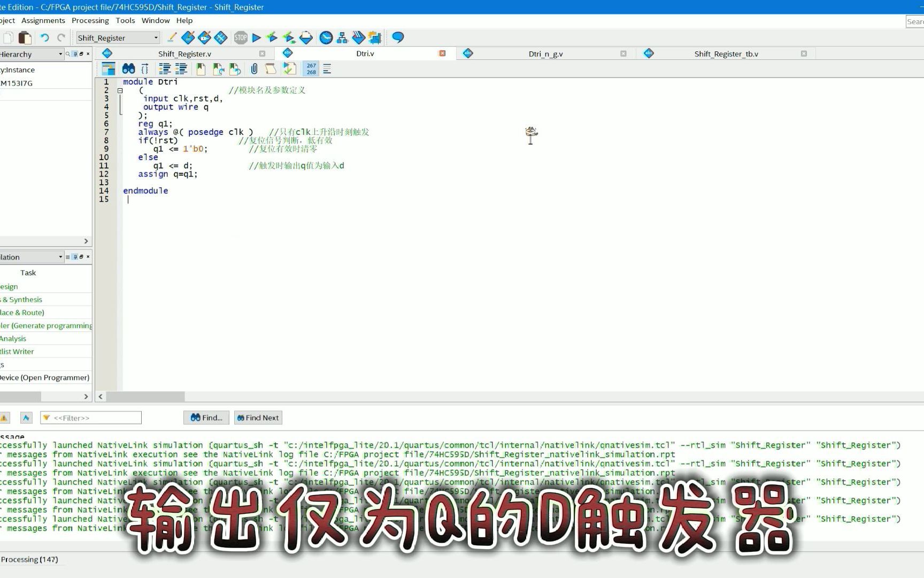
Task: Close the Dtri.v tab
Action: point(442,54)
